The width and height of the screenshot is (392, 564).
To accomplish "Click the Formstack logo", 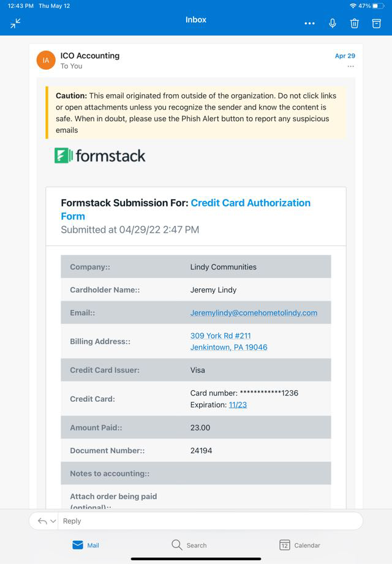I will coord(100,156).
